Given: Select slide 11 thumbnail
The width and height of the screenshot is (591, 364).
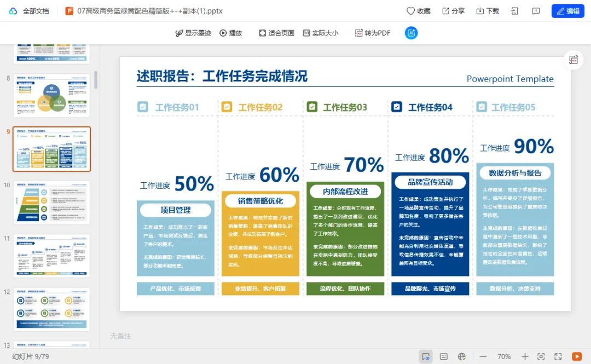Looking at the screenshot, I should (x=52, y=256).
